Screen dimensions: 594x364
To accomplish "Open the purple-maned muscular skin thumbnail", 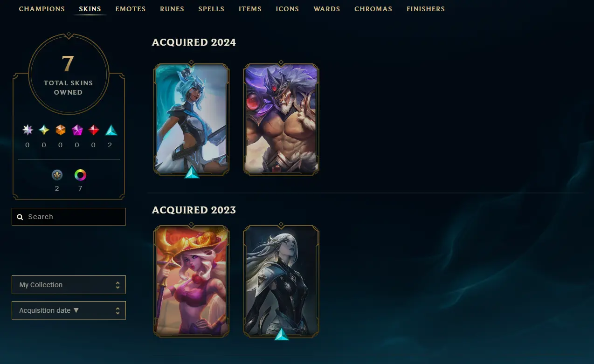I will (281, 119).
